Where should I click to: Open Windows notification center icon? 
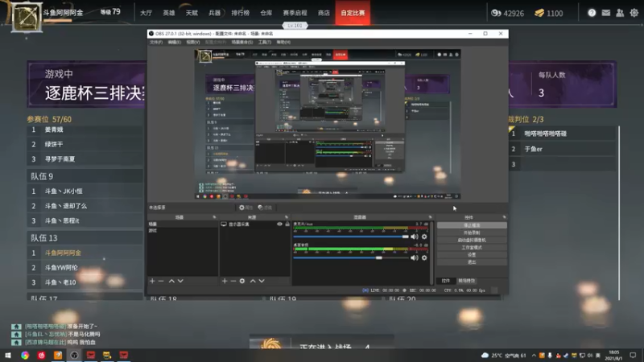point(633,356)
